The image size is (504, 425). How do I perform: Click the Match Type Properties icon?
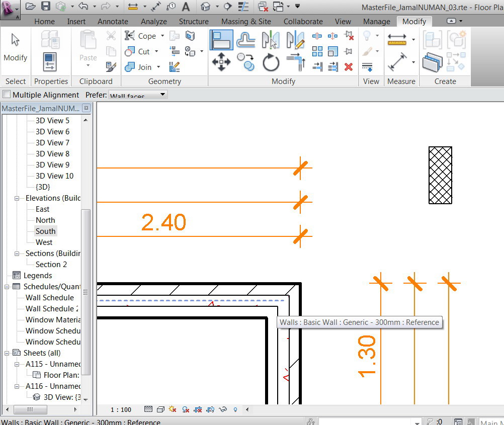[x=111, y=67]
